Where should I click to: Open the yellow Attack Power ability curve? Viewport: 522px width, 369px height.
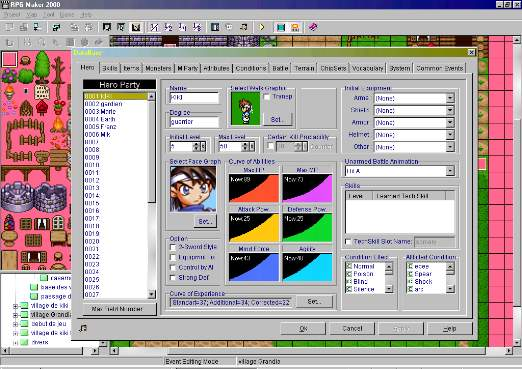(x=254, y=228)
